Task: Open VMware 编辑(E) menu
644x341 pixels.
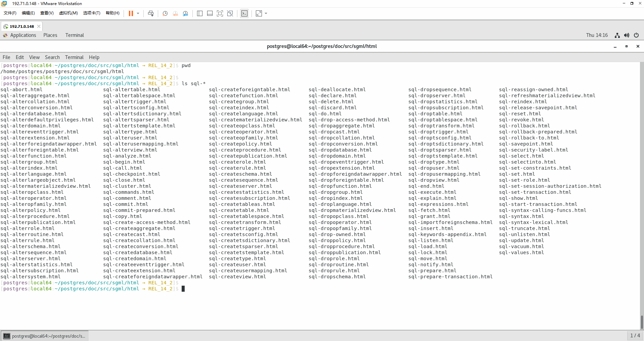Action: click(28, 13)
